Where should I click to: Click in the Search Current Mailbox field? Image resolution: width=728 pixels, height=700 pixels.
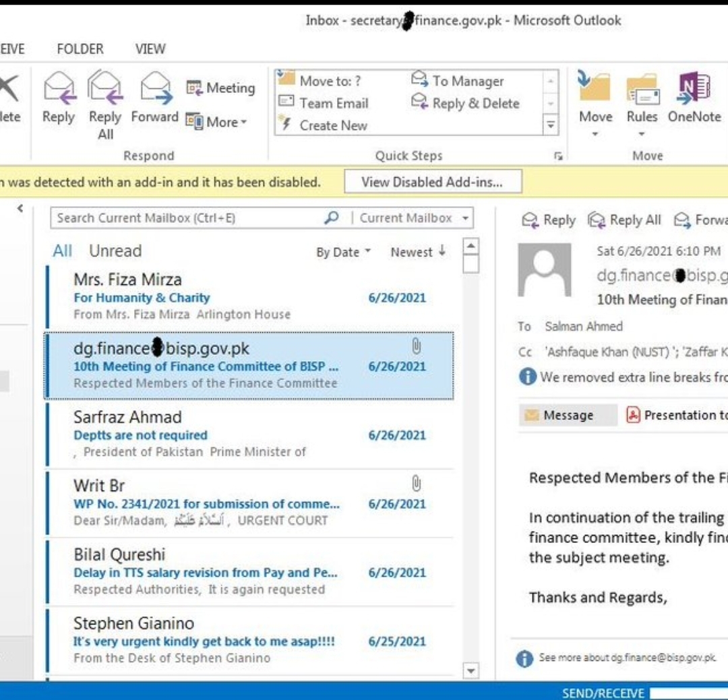tap(186, 218)
